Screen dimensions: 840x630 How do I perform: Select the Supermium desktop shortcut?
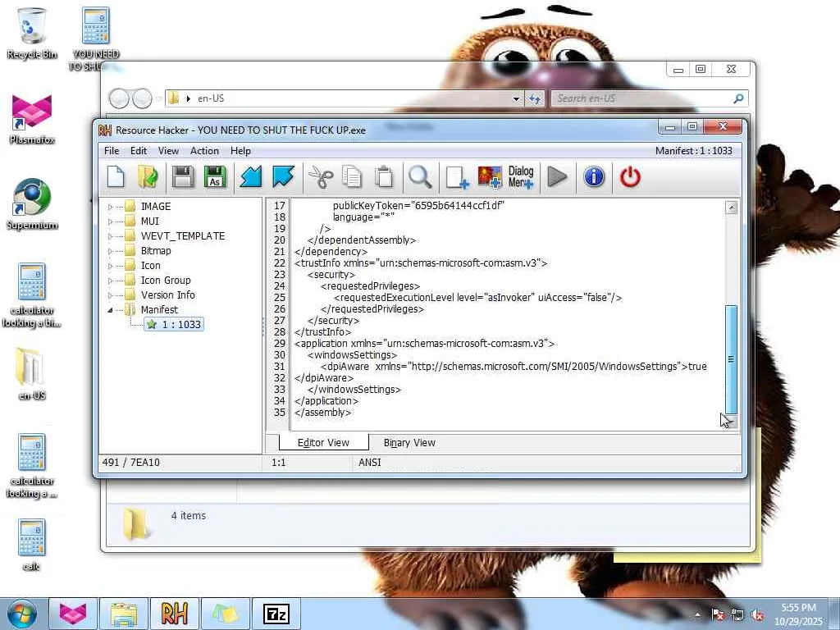click(x=32, y=204)
